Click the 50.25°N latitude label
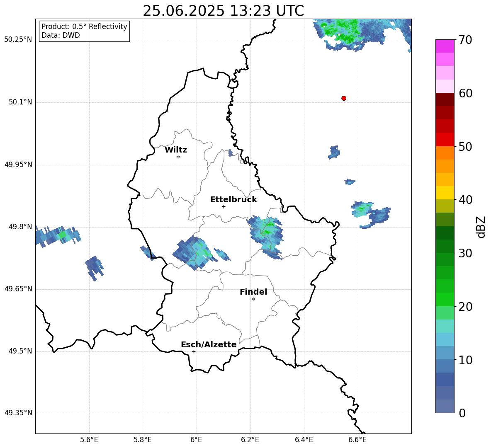The height and width of the screenshot is (448, 491). (18, 40)
